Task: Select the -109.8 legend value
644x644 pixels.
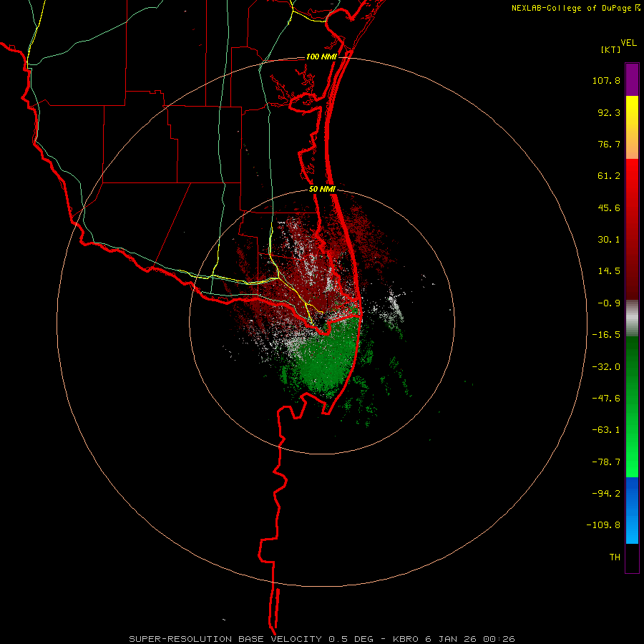Action: point(603,525)
